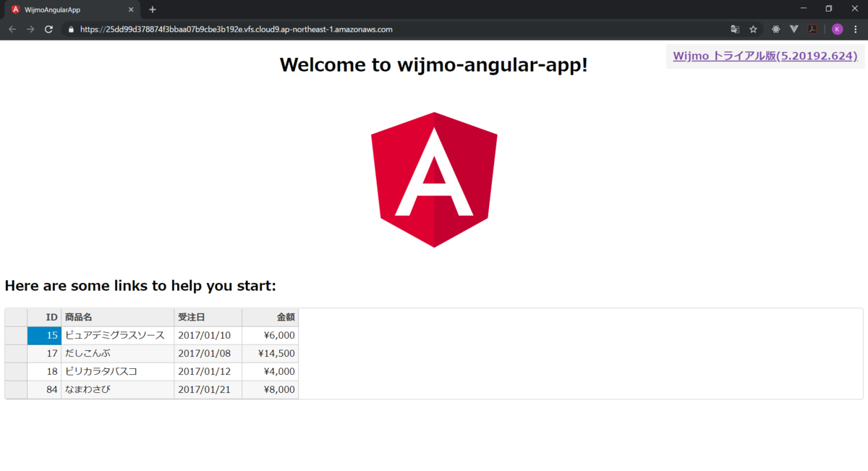Open the profile avatar K
Screen dimensions: 868x471
coord(837,30)
